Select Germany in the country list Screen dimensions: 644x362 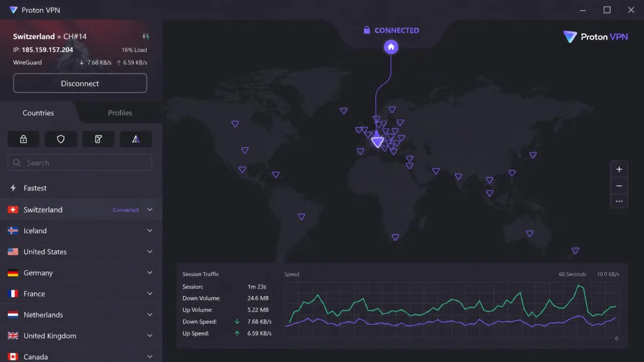coord(81,272)
